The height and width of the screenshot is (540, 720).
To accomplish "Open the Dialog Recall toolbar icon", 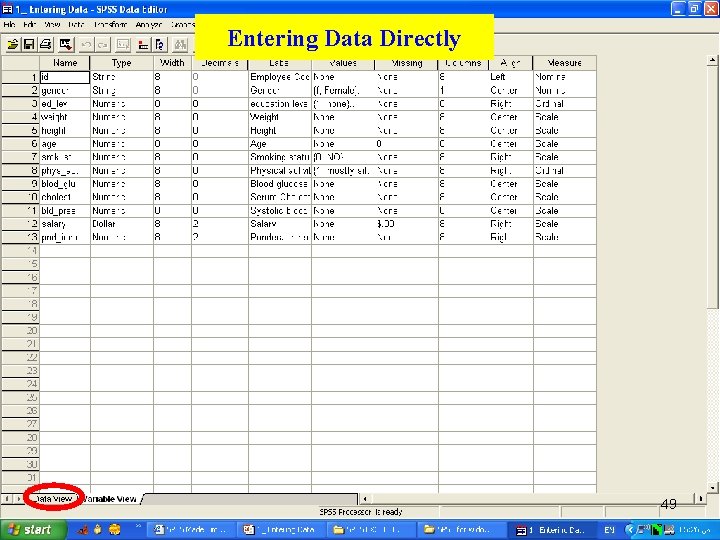I will [x=65, y=45].
